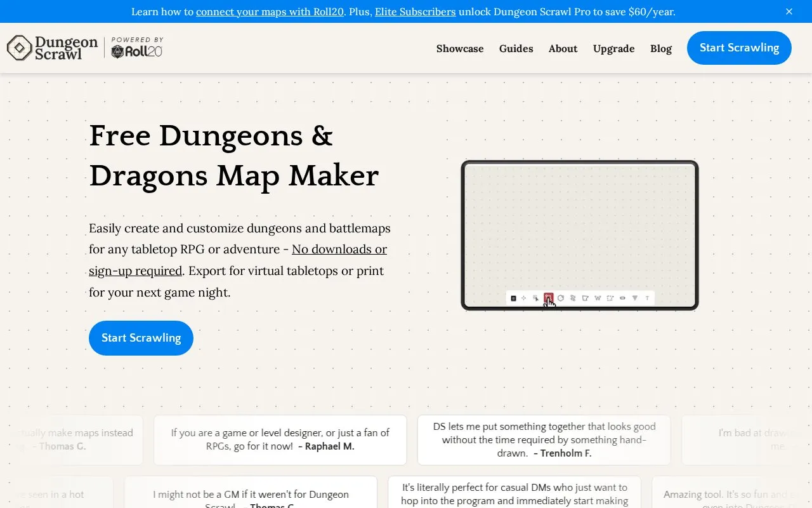Click the black square icon in preview toolbar
Viewport: 812px width, 508px height.
tap(513, 298)
